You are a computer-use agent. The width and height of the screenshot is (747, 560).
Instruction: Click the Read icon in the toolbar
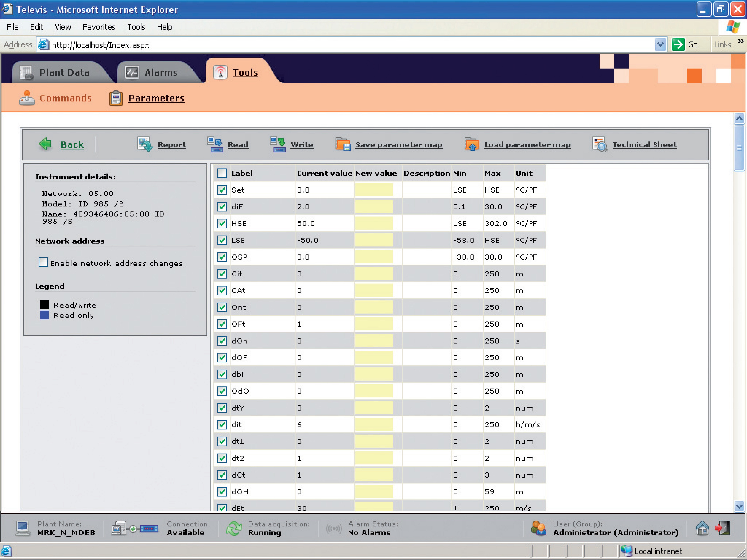tap(215, 145)
